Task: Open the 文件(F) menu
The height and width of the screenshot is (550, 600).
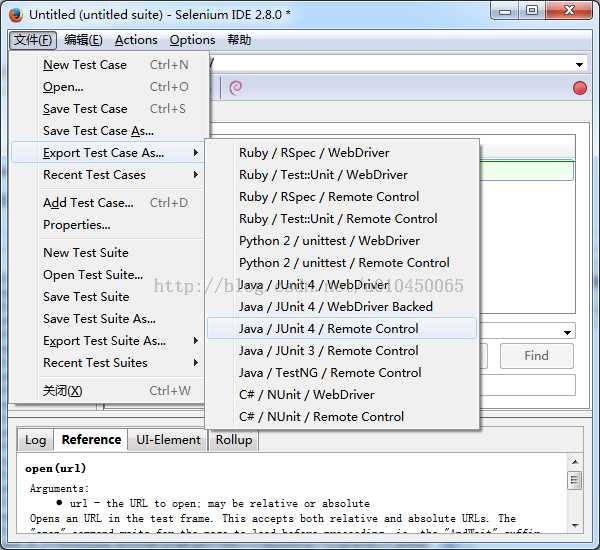Action: [x=33, y=40]
